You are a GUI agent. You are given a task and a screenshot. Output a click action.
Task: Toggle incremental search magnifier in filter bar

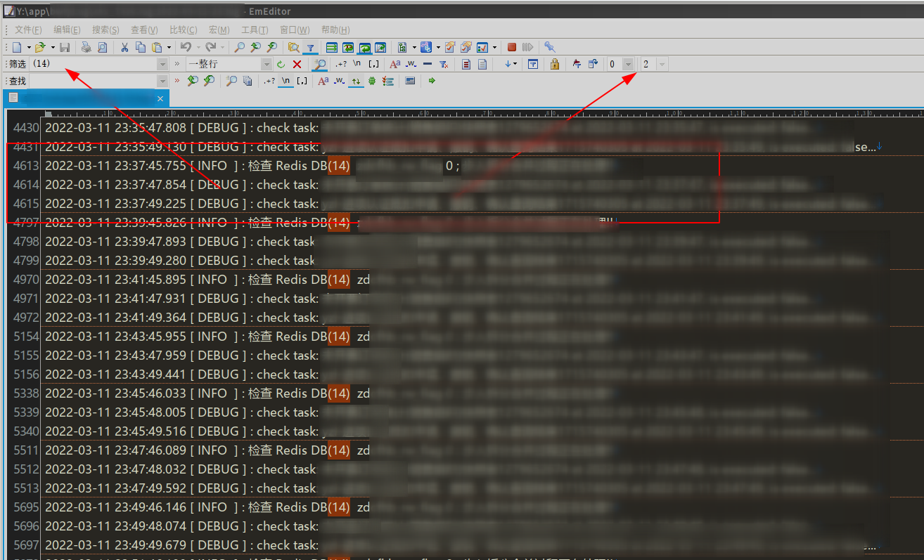pos(319,64)
